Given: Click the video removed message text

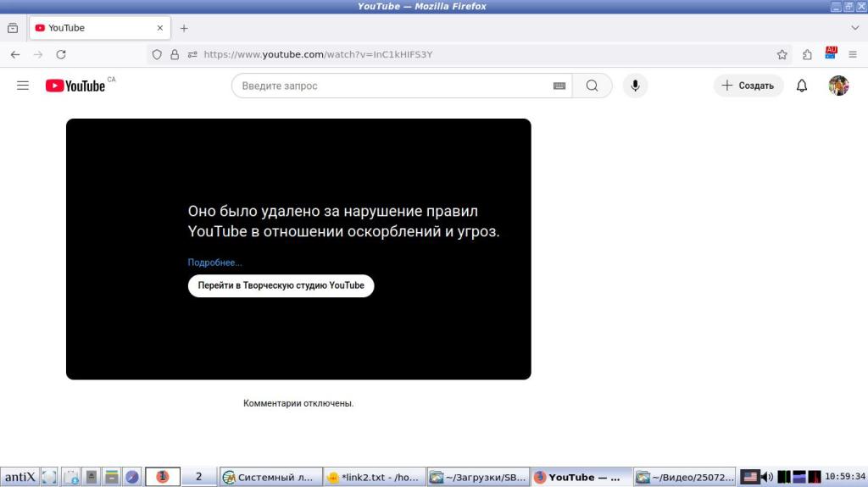Looking at the screenshot, I should tap(344, 221).
